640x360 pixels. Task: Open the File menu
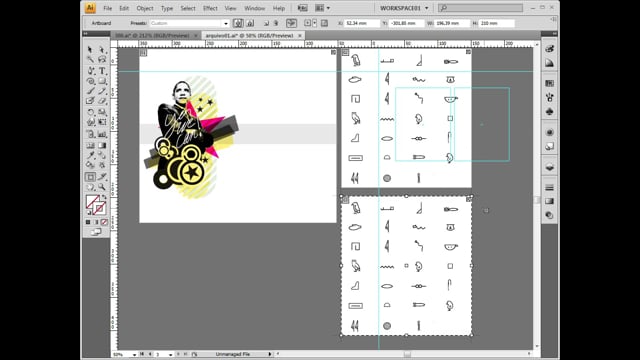108,8
